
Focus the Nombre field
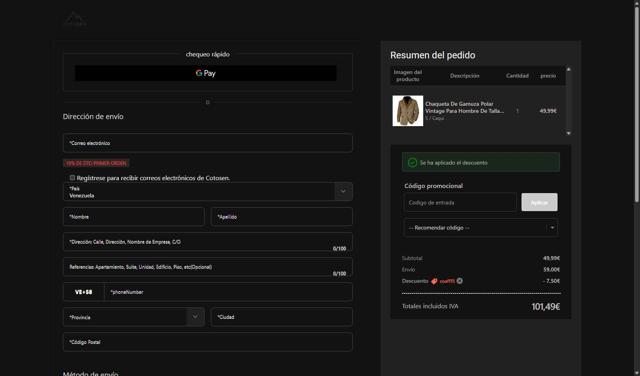tap(134, 217)
